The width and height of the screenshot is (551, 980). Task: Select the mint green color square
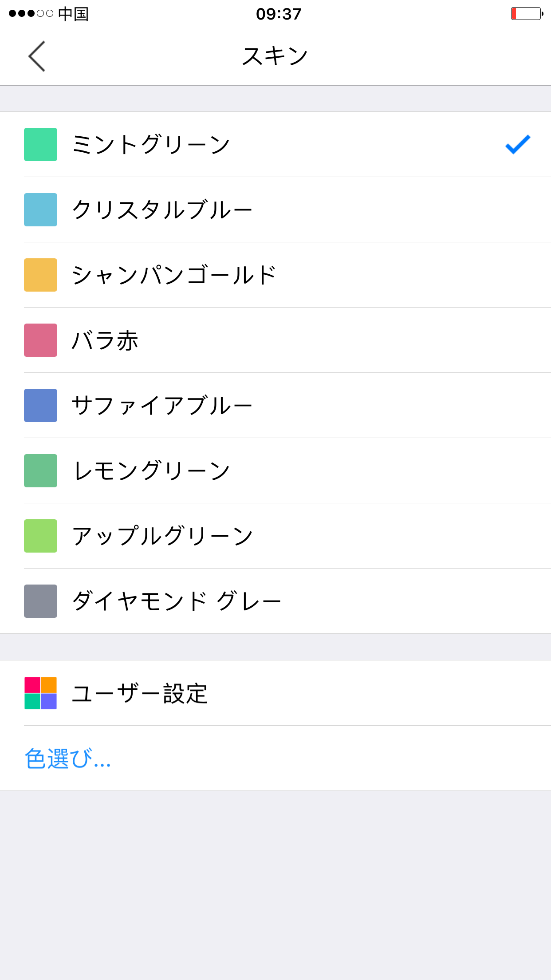tap(40, 144)
